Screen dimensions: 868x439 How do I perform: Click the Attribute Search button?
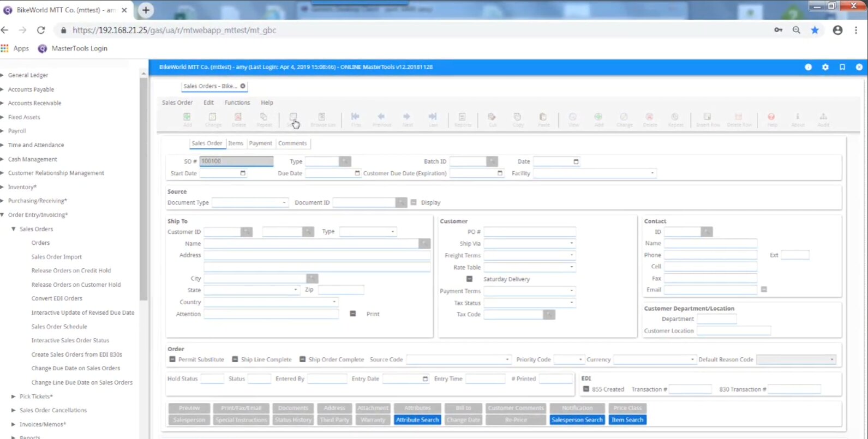click(417, 420)
